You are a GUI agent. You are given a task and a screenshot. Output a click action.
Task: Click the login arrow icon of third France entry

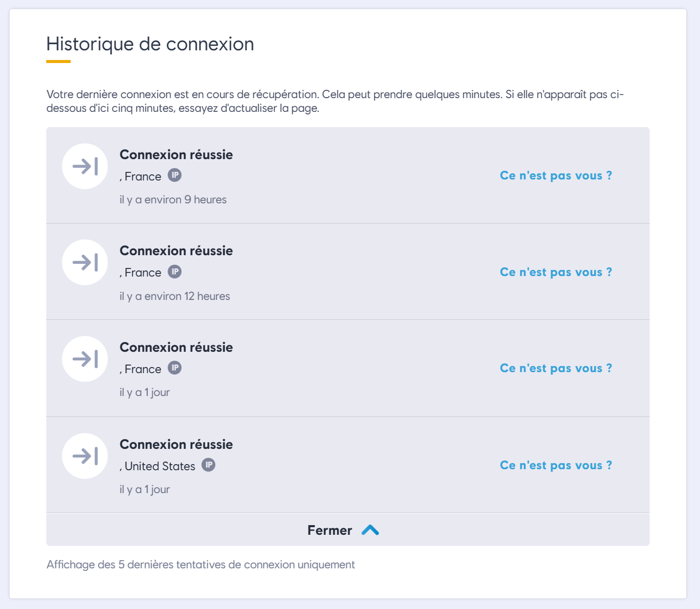pos(85,359)
